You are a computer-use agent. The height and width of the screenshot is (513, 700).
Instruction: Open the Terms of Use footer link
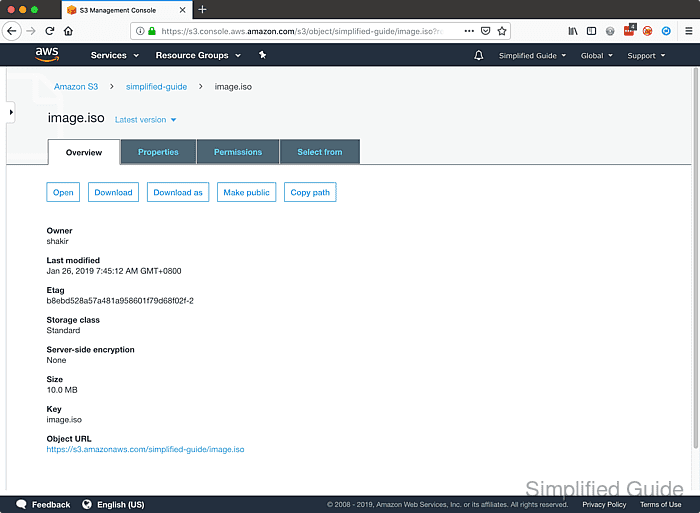coord(660,505)
